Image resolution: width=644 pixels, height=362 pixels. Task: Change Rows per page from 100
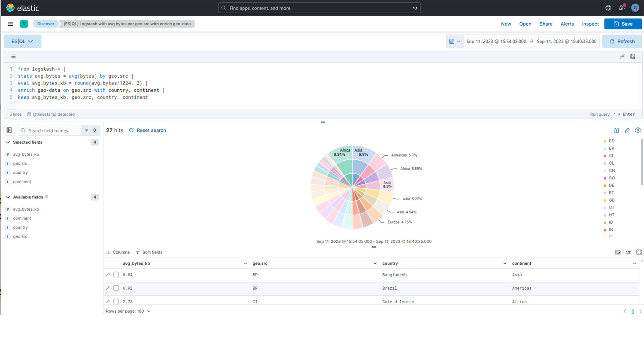(128, 311)
